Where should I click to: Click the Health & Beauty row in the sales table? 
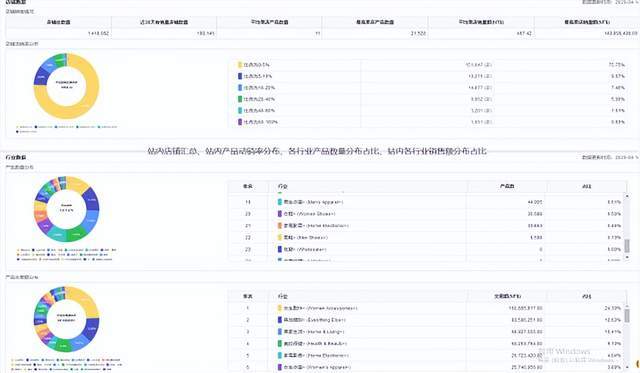pos(427,344)
